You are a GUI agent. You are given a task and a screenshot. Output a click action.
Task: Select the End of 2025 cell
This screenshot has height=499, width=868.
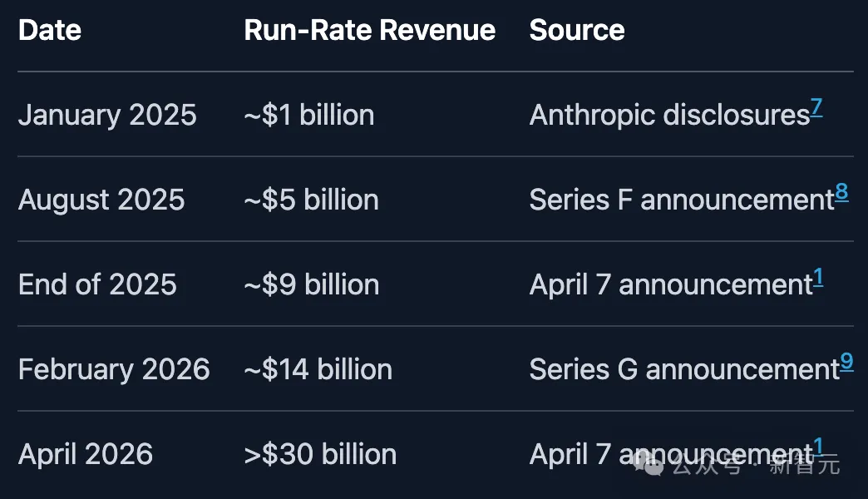click(x=97, y=284)
